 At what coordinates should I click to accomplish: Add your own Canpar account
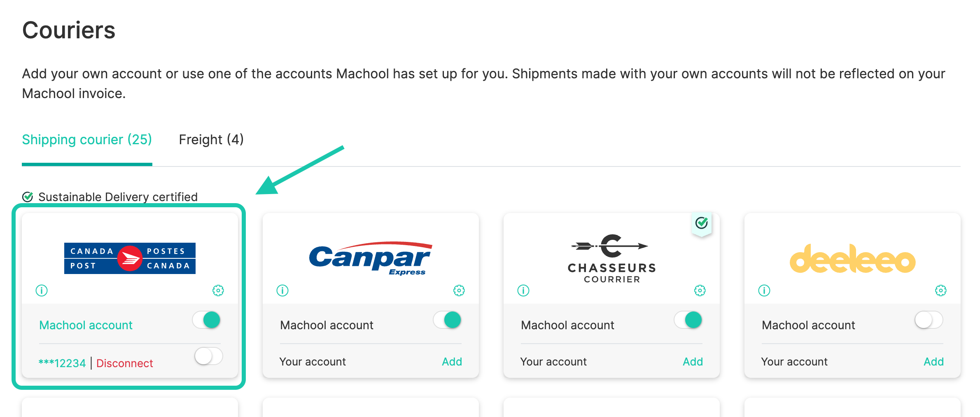[452, 362]
